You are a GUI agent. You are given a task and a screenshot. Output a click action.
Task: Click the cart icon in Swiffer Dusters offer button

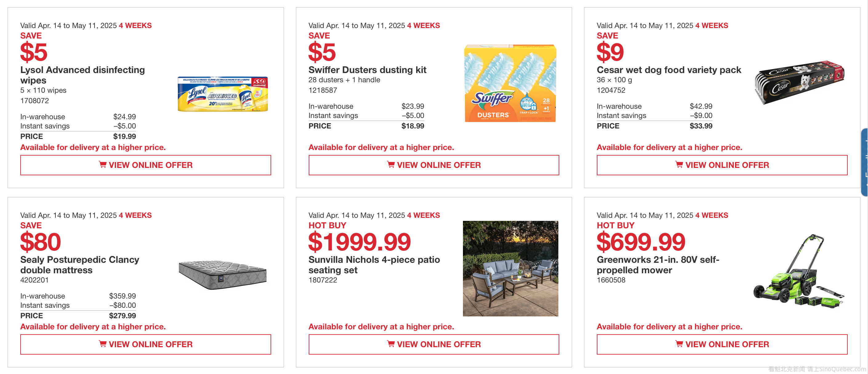tap(391, 165)
